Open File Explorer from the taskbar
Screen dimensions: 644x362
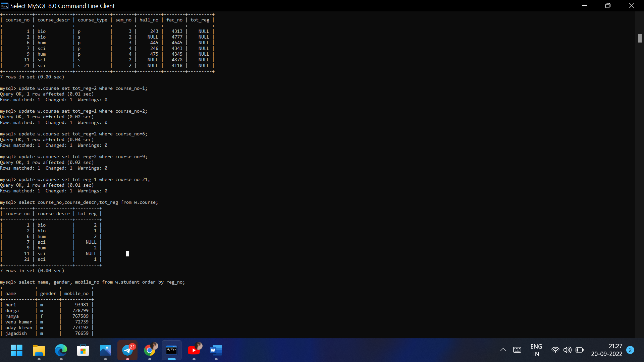(x=39, y=351)
